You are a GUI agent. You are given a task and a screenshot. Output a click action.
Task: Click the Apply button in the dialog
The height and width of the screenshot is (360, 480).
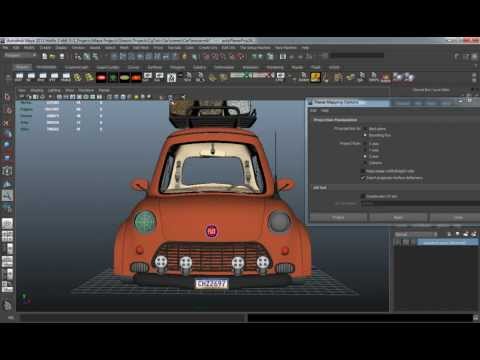coord(398,217)
